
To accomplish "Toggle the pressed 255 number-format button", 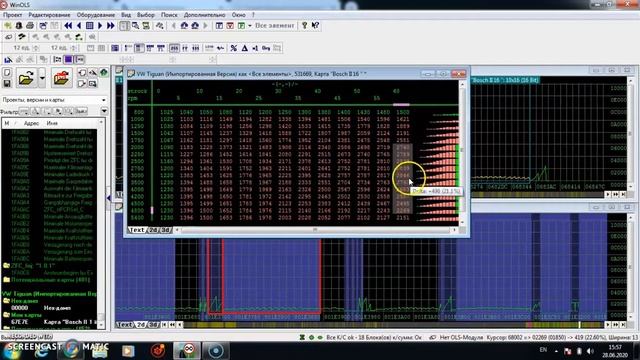I will pyautogui.click(x=174, y=48).
